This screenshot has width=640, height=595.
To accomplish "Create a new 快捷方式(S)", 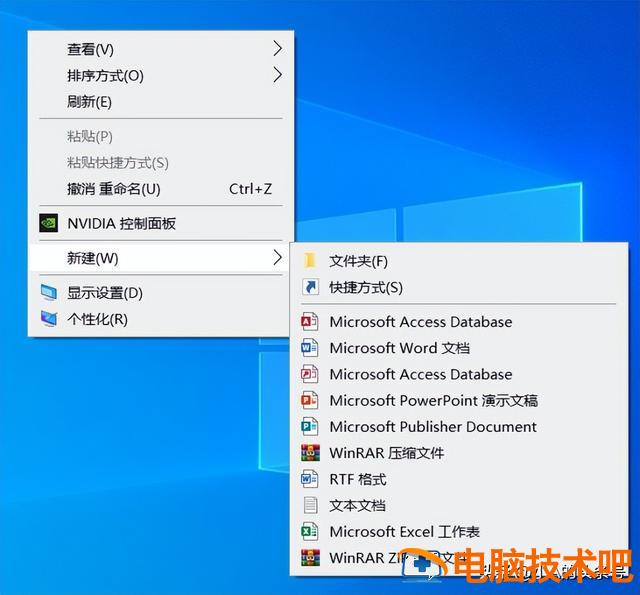I will tap(459, 287).
